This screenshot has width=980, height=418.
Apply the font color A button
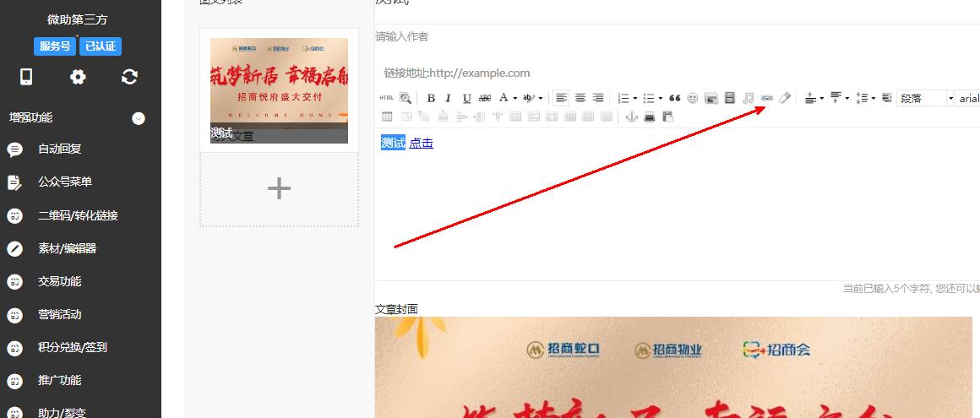[x=504, y=98]
